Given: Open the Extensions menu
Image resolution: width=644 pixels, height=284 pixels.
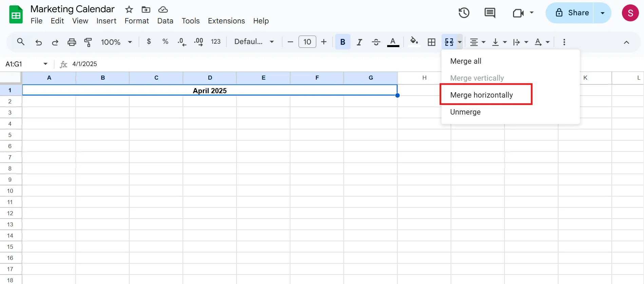Looking at the screenshot, I should click(x=226, y=21).
